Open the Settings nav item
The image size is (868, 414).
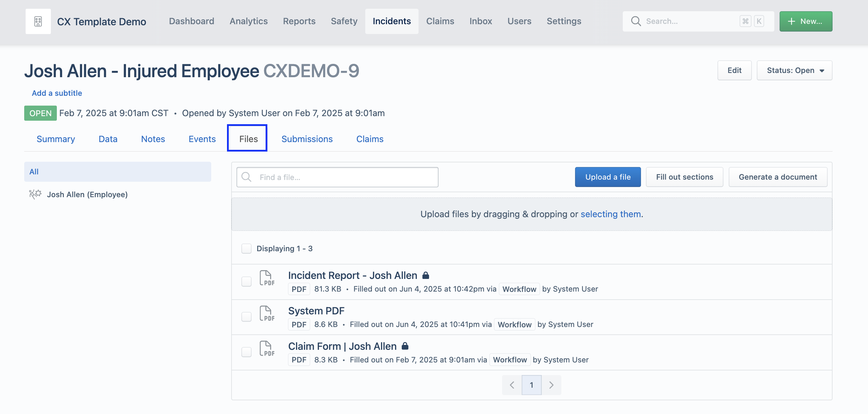tap(564, 21)
